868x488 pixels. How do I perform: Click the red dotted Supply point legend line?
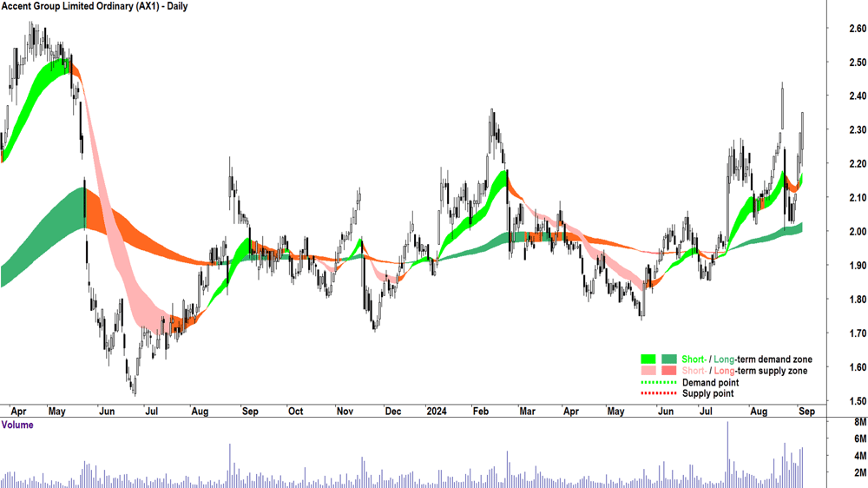pyautogui.click(x=659, y=393)
